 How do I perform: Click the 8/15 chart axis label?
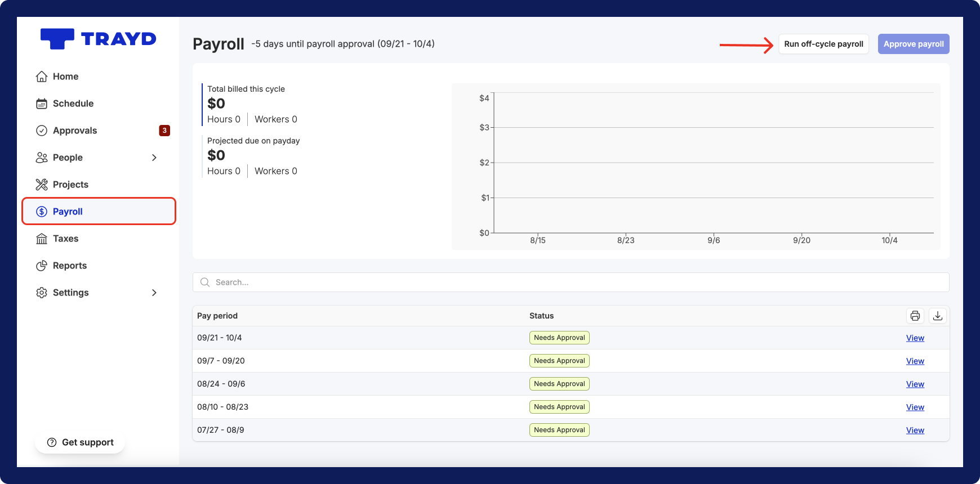[538, 240]
